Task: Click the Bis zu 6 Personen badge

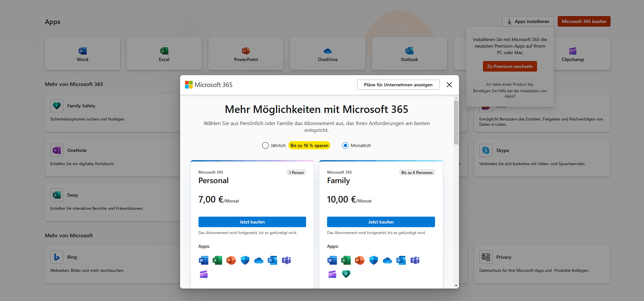Action: point(417,173)
